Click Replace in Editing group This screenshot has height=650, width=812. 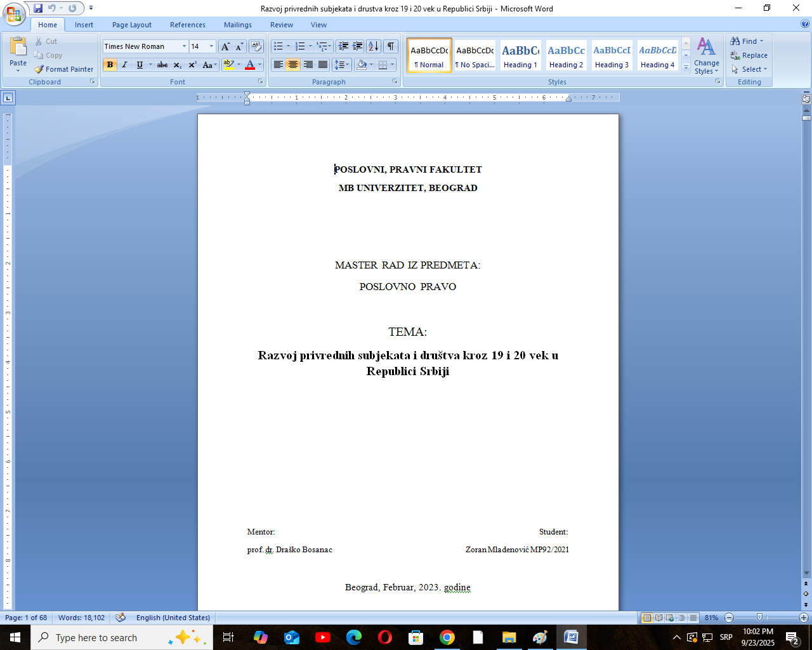[749, 55]
